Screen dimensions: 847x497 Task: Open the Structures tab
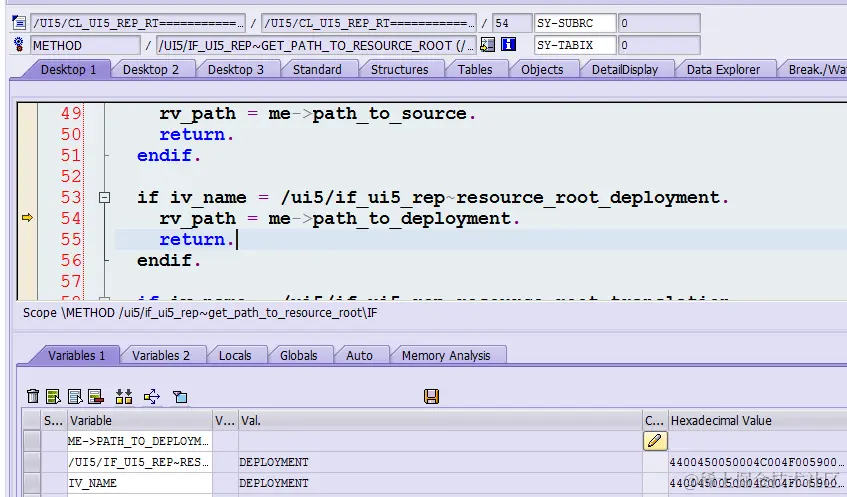coord(399,70)
